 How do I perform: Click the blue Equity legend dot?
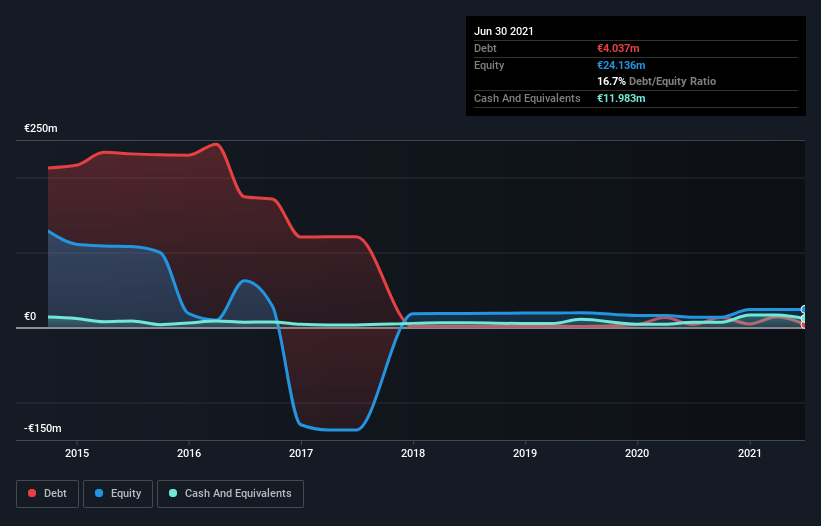99,493
